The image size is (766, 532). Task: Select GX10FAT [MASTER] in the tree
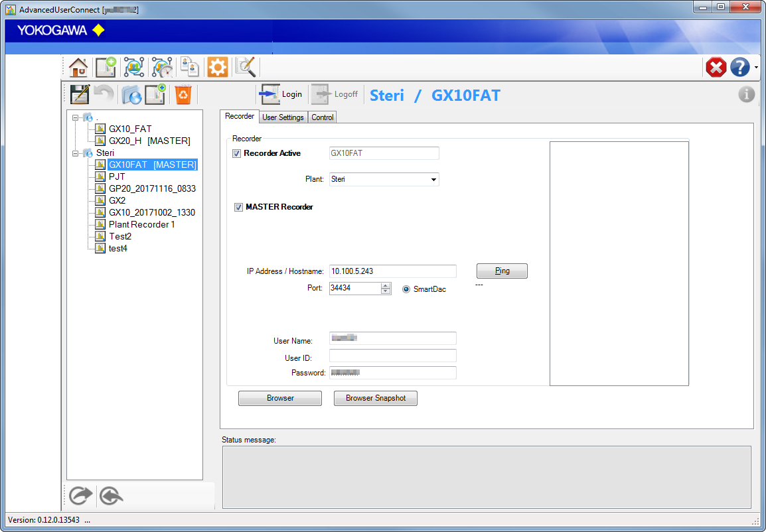click(153, 165)
